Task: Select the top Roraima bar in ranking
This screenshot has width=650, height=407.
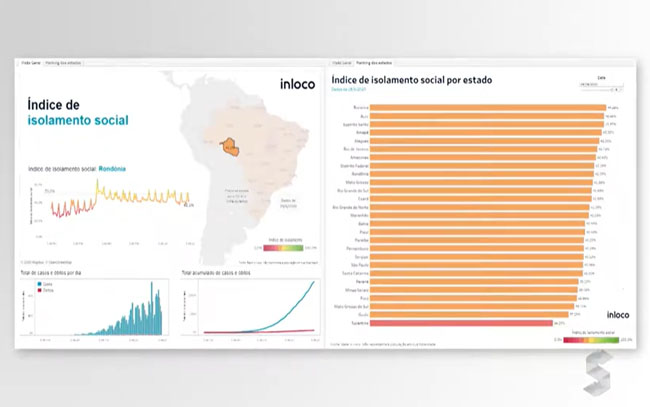Action: pos(488,108)
